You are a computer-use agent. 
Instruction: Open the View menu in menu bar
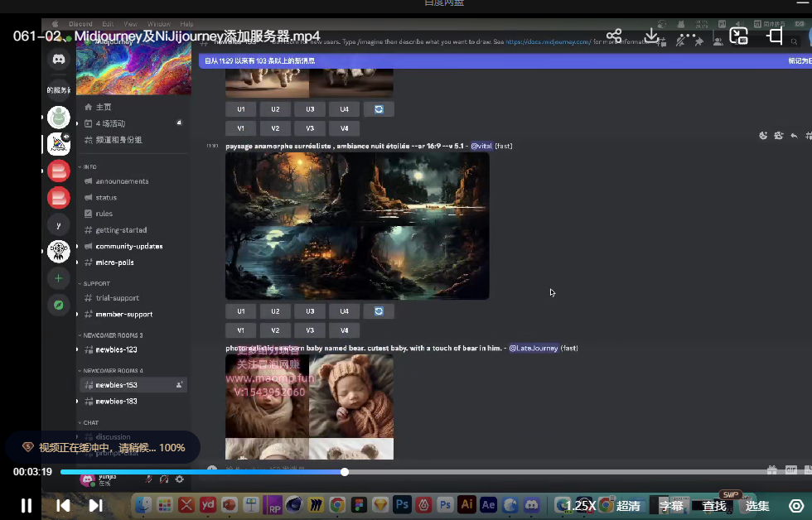pos(130,24)
